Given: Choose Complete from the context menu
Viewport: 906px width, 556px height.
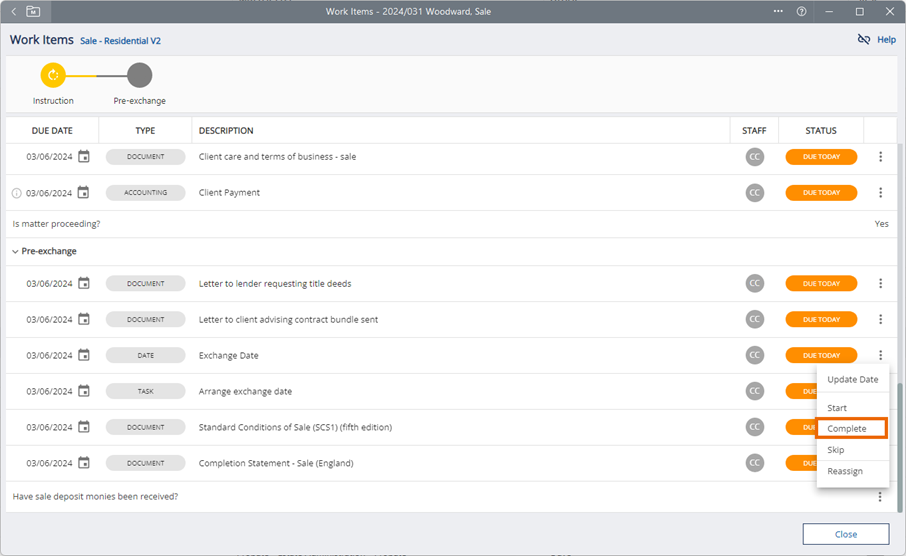Looking at the screenshot, I should tap(847, 428).
